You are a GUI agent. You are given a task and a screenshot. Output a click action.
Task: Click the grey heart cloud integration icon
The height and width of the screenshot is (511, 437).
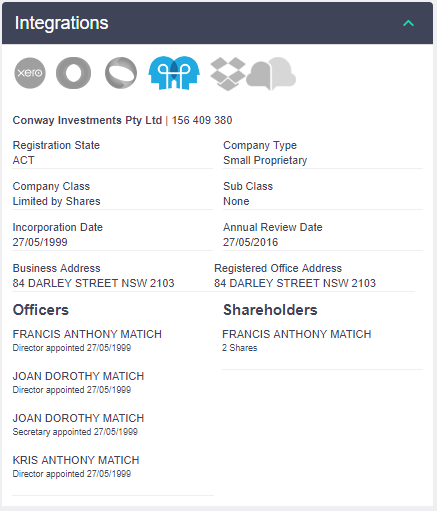271,74
